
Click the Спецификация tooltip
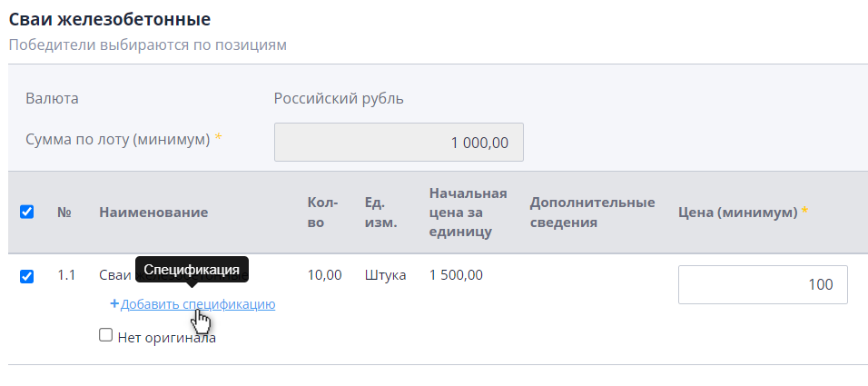(192, 270)
